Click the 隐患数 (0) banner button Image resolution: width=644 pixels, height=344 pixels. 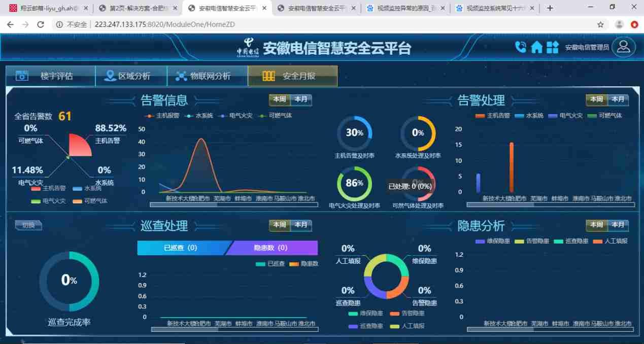coord(271,248)
